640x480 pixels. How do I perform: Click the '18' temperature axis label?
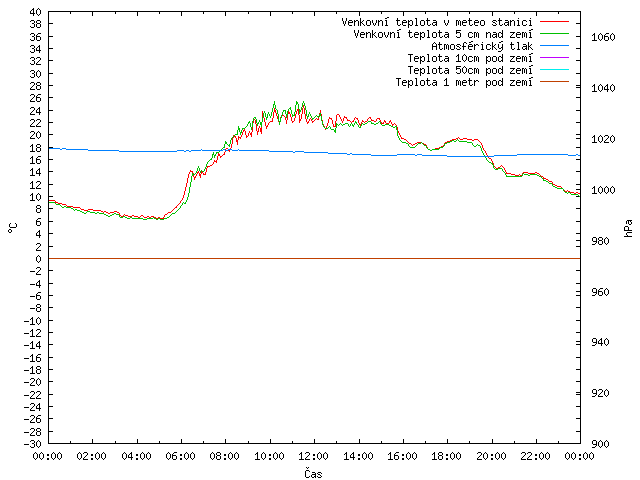click(x=36, y=148)
